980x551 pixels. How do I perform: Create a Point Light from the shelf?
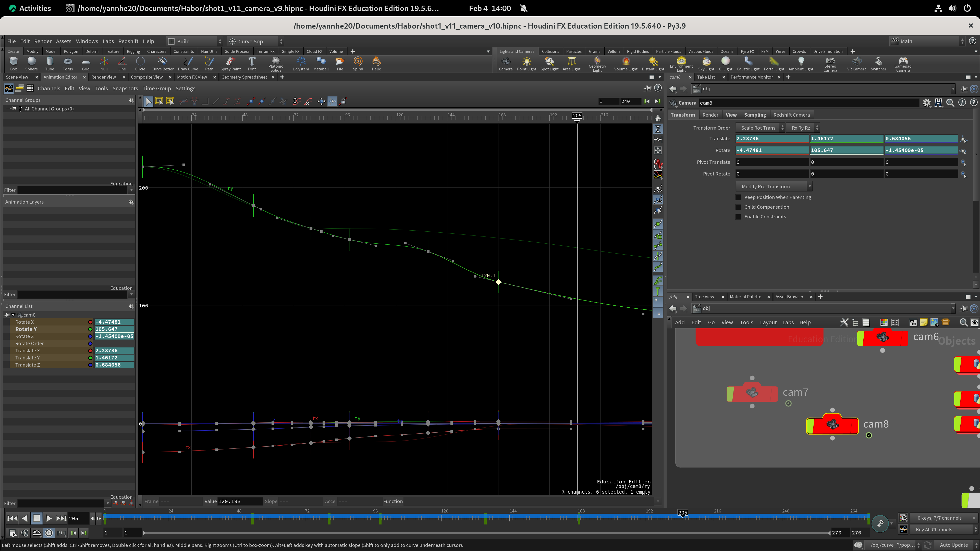pyautogui.click(x=526, y=64)
